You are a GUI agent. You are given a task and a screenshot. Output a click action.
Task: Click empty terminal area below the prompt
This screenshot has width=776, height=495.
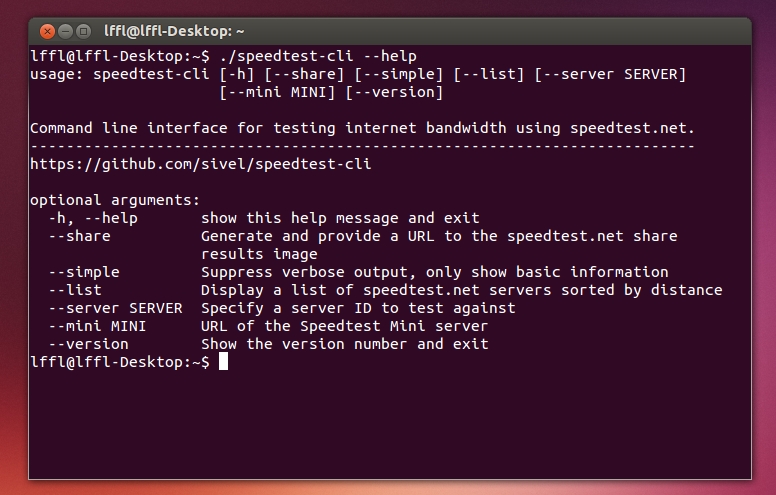click(x=389, y=426)
